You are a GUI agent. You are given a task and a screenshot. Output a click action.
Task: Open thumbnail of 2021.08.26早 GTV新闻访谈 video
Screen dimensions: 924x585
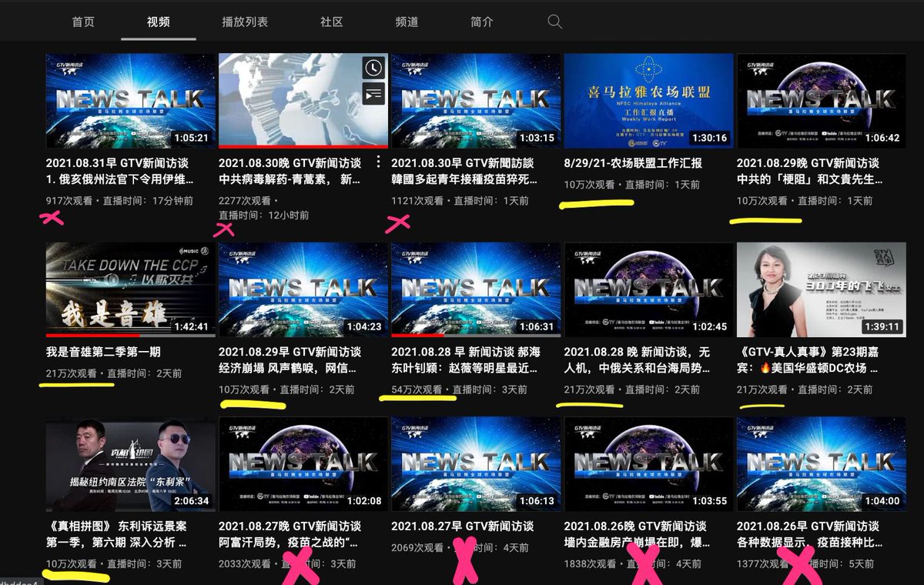(x=822, y=464)
